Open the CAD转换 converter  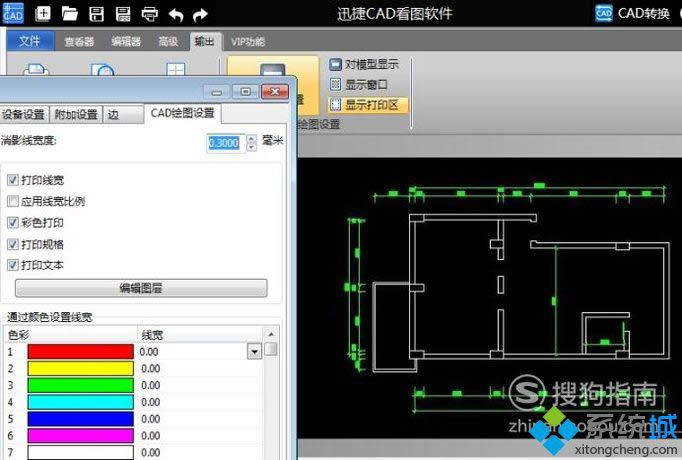pos(633,13)
